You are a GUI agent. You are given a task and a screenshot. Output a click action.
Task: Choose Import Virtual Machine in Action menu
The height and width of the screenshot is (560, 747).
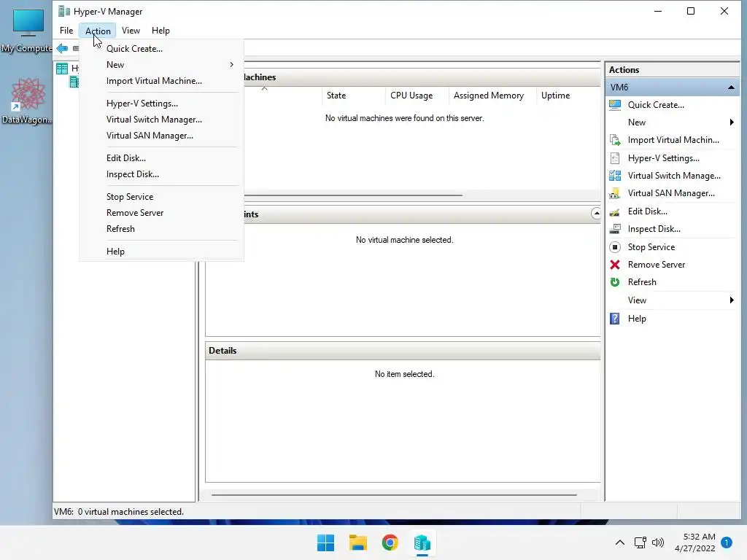(161, 81)
